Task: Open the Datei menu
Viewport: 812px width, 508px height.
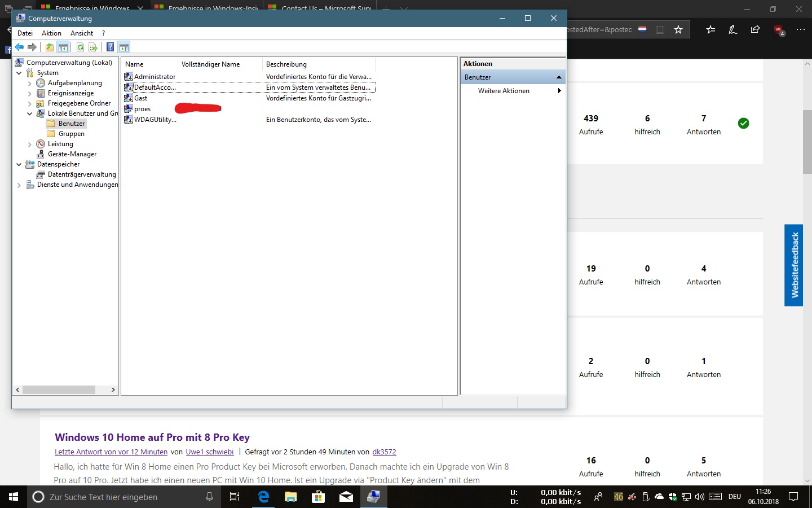Action: 25,33
